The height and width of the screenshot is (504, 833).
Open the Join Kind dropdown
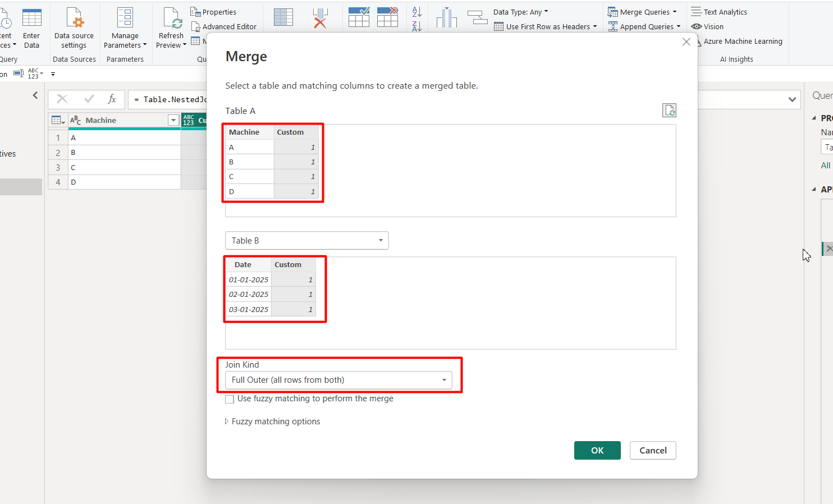point(338,380)
